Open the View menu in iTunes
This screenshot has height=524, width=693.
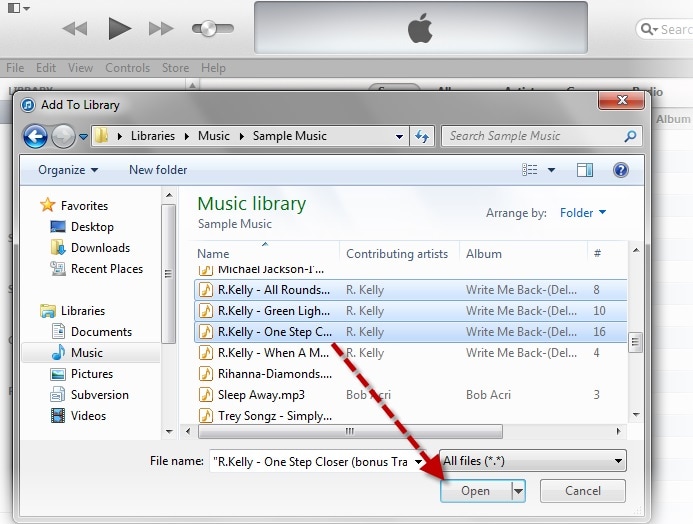pyautogui.click(x=80, y=68)
